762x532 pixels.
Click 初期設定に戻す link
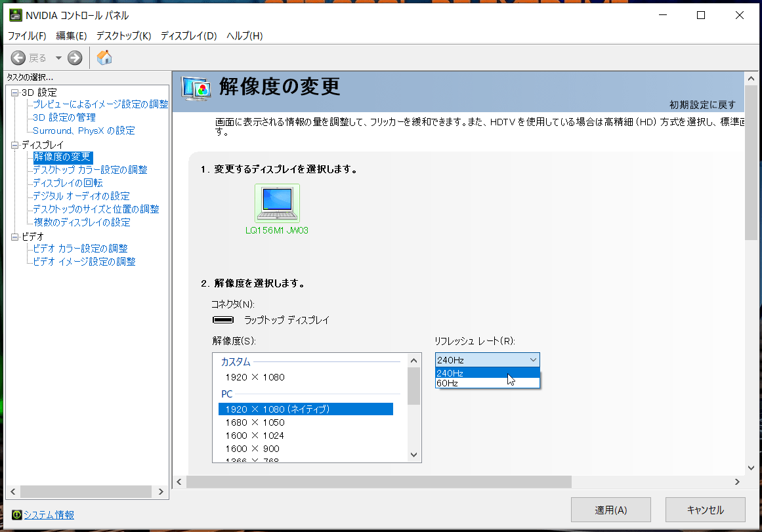click(702, 105)
